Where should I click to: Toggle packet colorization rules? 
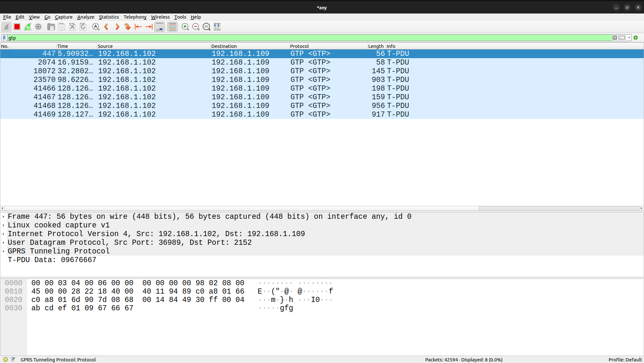pos(172,27)
